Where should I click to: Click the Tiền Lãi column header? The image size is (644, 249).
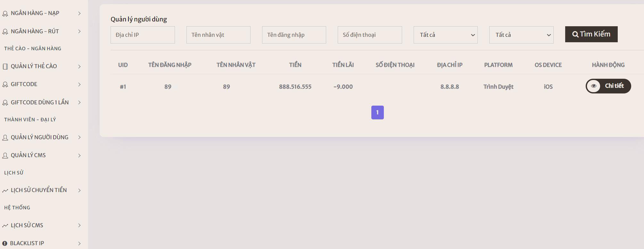[x=343, y=65]
